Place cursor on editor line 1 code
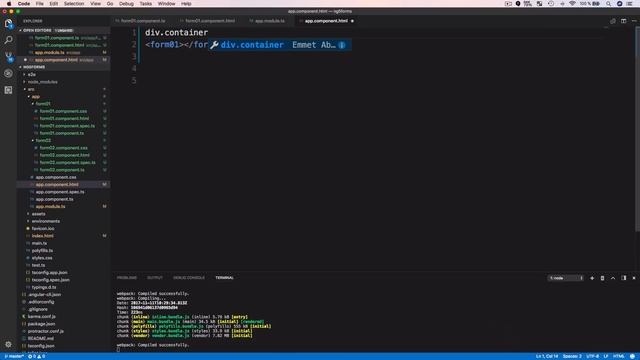 pos(176,32)
